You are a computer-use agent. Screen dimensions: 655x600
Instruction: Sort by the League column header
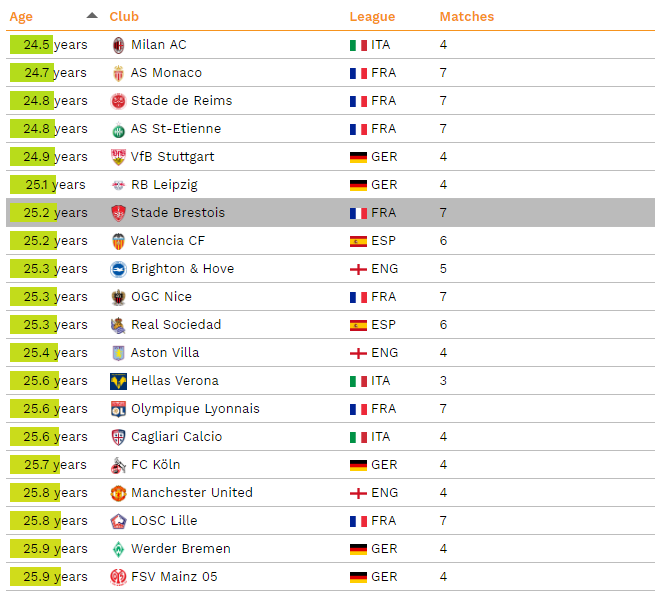pyautogui.click(x=372, y=17)
